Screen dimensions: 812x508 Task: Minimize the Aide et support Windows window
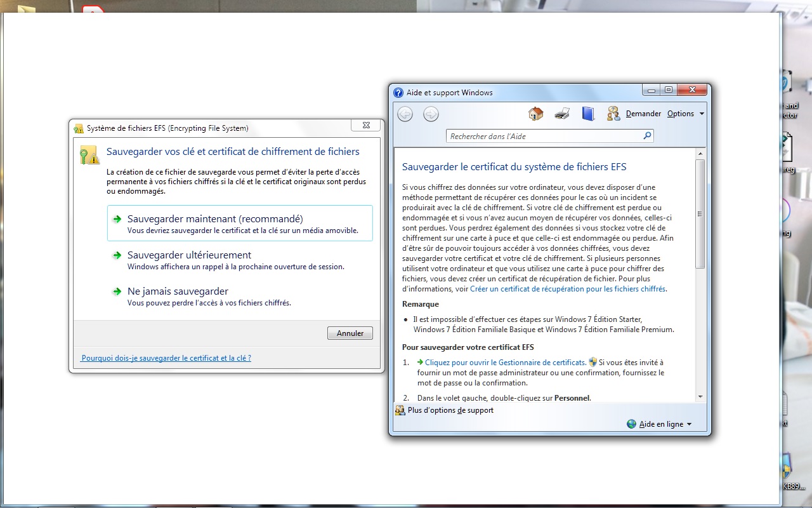click(651, 90)
